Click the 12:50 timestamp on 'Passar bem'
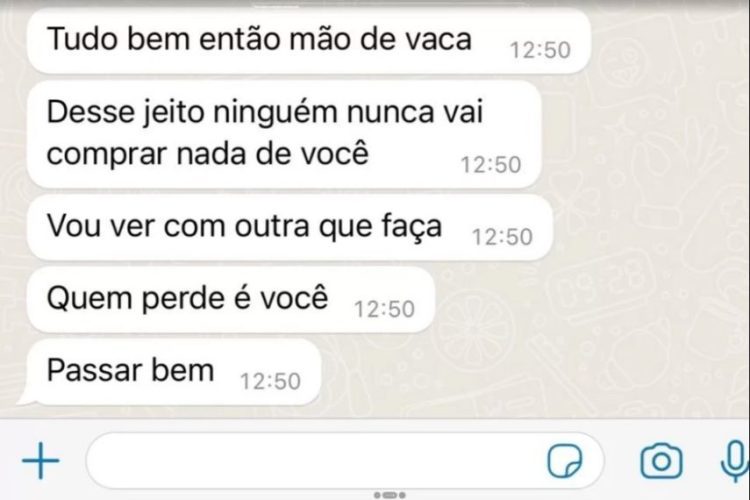The image size is (750, 500). pyautogui.click(x=270, y=381)
